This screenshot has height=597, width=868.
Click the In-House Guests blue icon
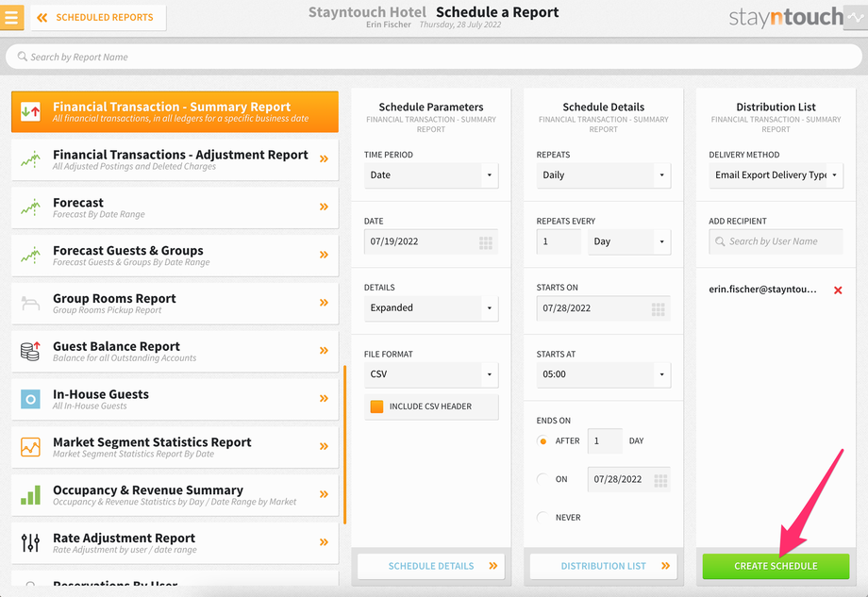[x=30, y=399]
